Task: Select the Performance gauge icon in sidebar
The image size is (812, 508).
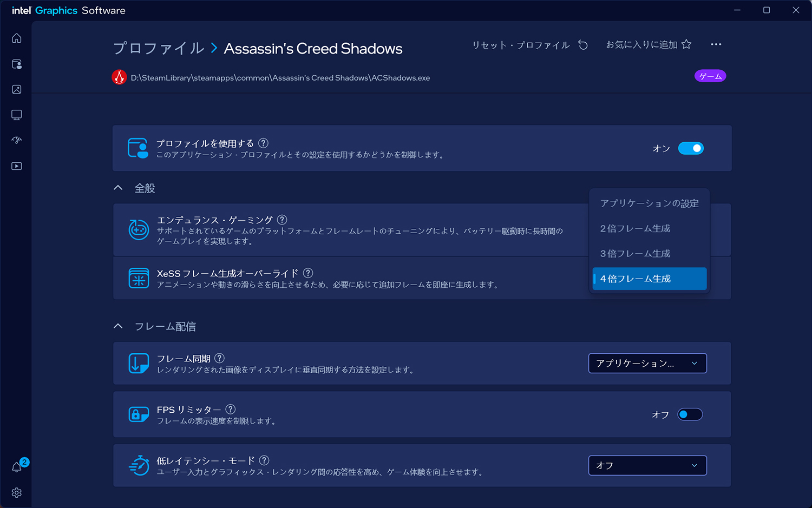Action: [x=16, y=140]
